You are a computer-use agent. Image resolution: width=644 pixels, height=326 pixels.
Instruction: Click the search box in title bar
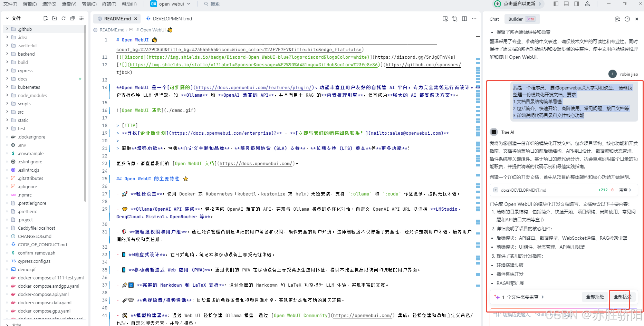(x=212, y=4)
